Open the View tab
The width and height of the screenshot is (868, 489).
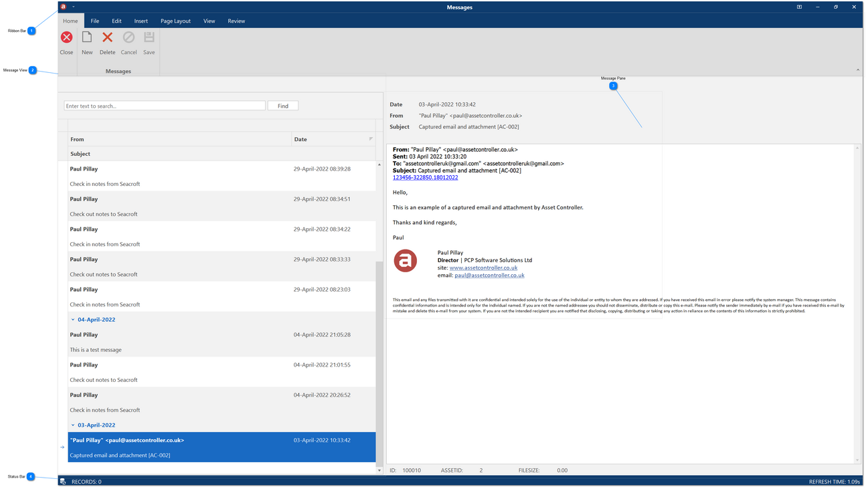(209, 21)
